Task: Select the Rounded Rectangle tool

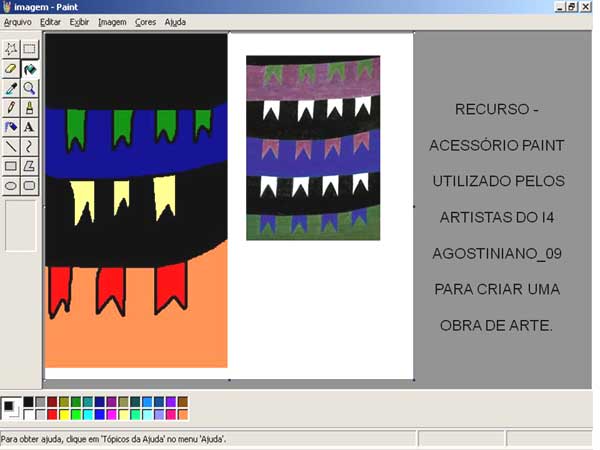Action: click(x=29, y=186)
